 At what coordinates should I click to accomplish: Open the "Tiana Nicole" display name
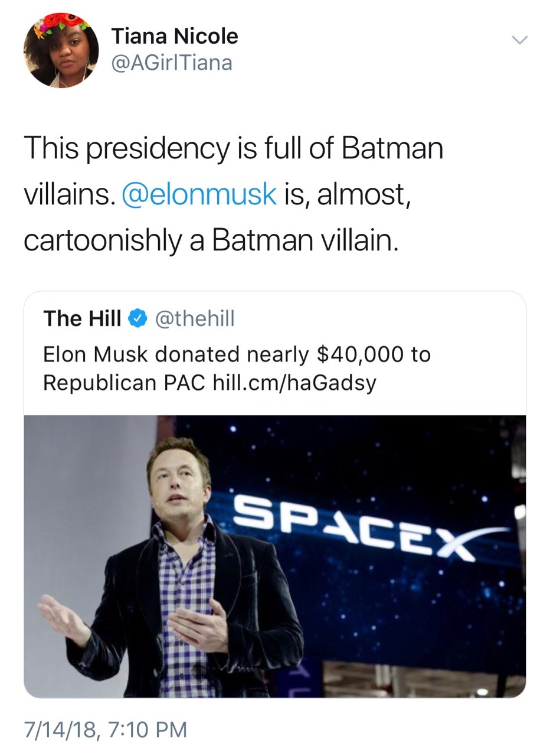coord(175,36)
